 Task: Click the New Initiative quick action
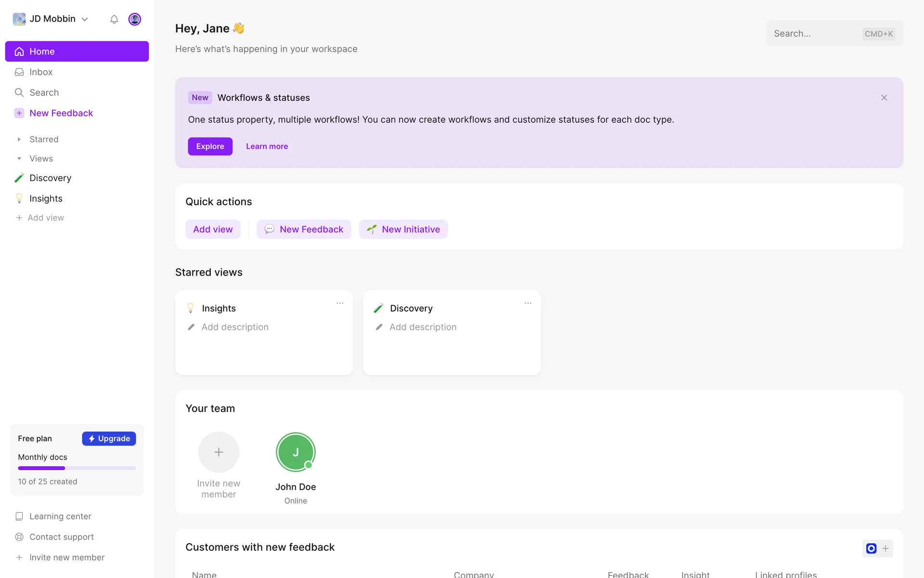click(x=403, y=229)
